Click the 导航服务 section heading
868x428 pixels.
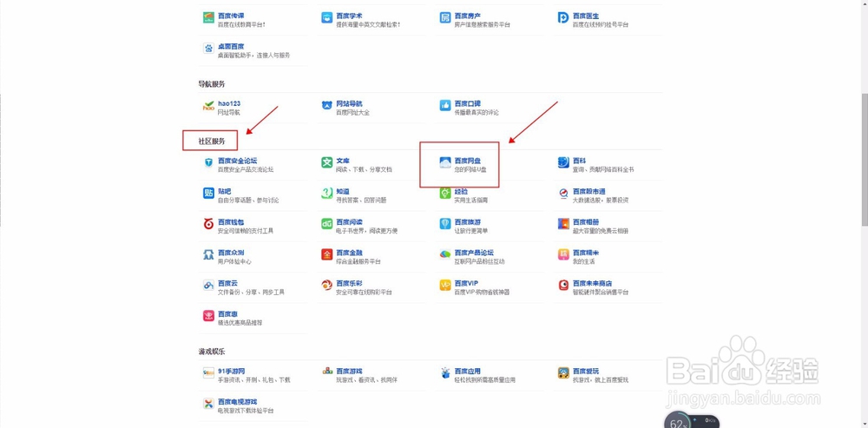[x=212, y=84]
